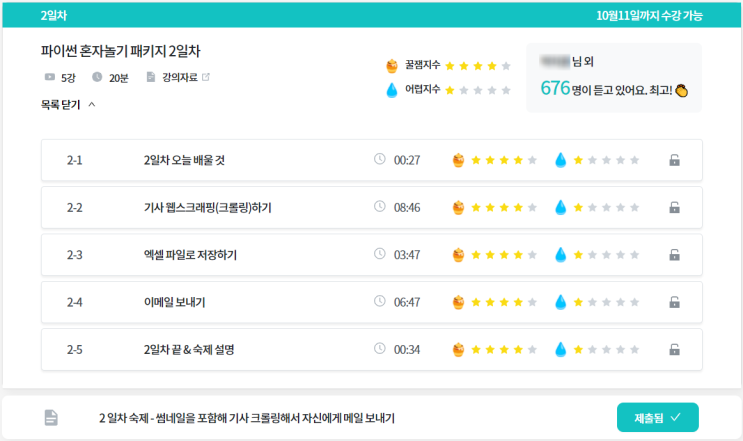Image resolution: width=743 pixels, height=441 pixels.
Task: Open lesson 엑셀 파일로 저장하기
Action: tap(190, 255)
